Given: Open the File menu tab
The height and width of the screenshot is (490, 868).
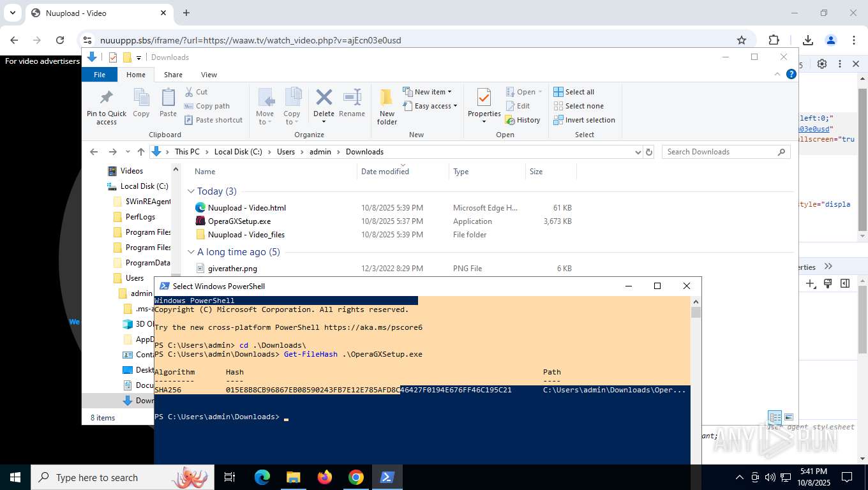Looking at the screenshot, I should (100, 75).
